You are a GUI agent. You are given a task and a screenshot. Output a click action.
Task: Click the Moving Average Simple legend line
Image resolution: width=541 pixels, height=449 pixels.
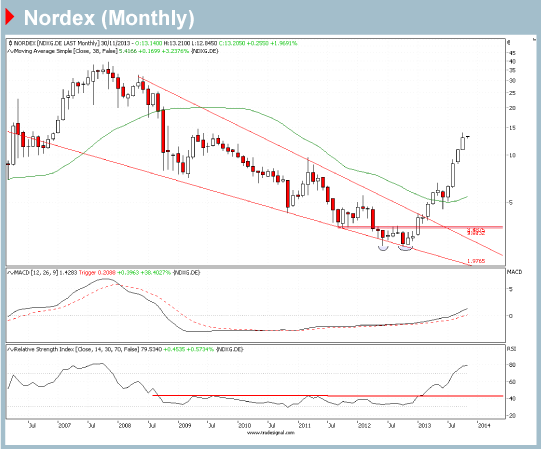113,51
